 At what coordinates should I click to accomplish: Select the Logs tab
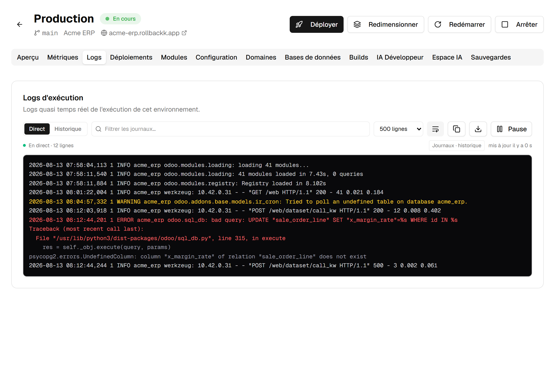click(94, 57)
